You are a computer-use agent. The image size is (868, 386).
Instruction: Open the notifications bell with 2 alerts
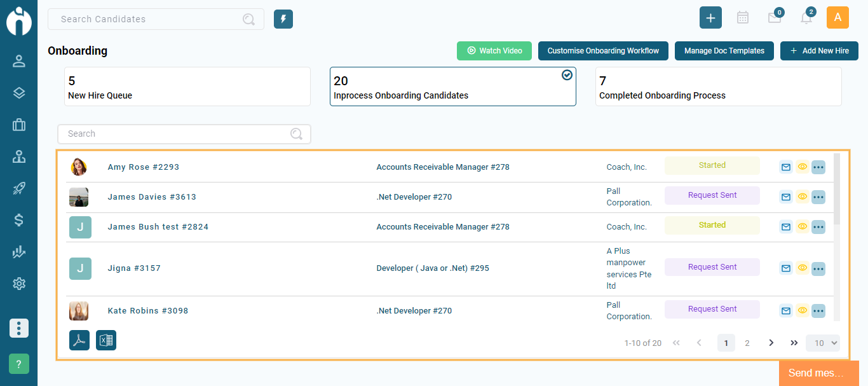pos(806,18)
